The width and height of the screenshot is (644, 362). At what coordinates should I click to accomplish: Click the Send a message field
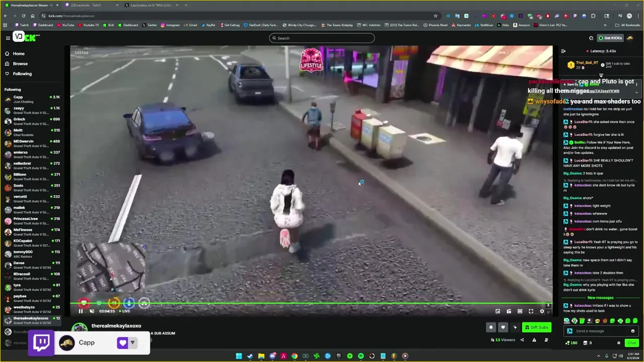click(x=601, y=331)
